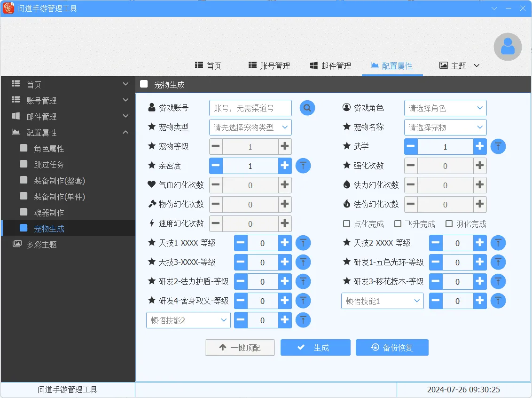The image size is (532, 398).
Task: Select 装备制作(整套) in sidebar
Action: 68,181
